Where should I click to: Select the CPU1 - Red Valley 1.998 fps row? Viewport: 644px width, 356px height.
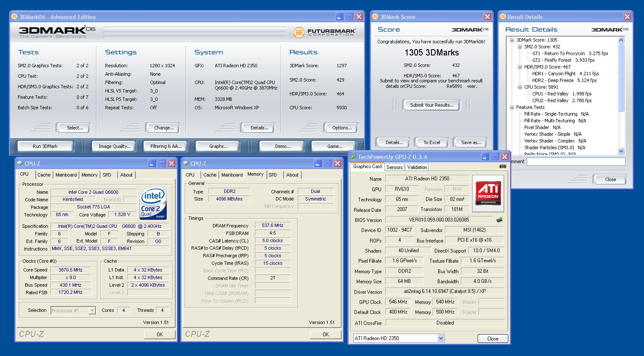pyautogui.click(x=562, y=94)
